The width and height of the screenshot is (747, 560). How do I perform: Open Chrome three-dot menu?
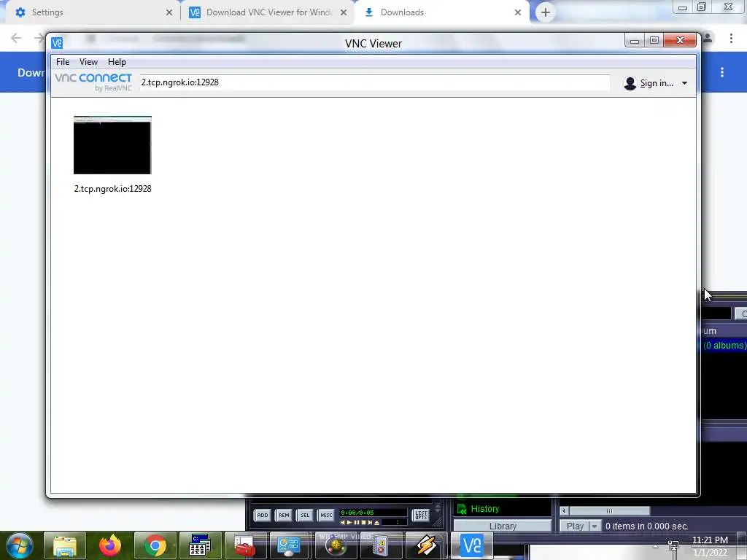[731, 38]
